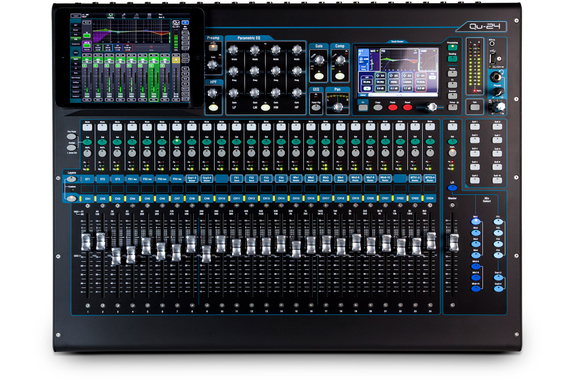Click the CH3 fader knob
Image resolution: width=576 pixels, height=380 pixels.
tap(116, 256)
